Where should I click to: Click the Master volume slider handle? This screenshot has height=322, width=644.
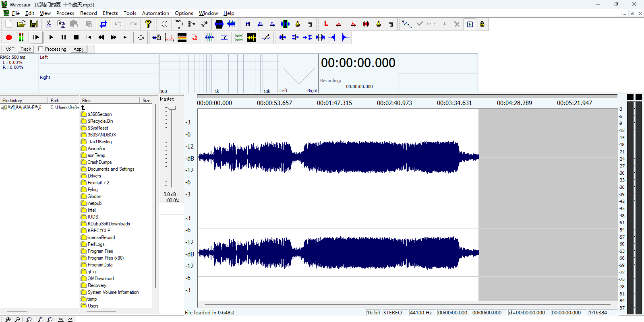pyautogui.click(x=172, y=108)
